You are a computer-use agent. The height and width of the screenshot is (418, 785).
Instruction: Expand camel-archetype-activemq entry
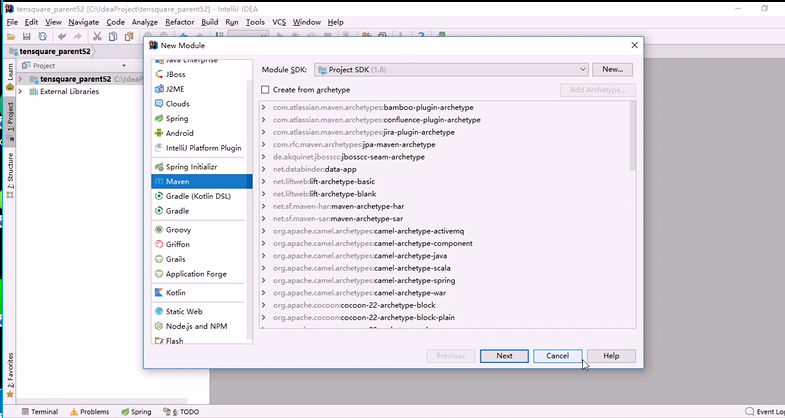pos(264,231)
